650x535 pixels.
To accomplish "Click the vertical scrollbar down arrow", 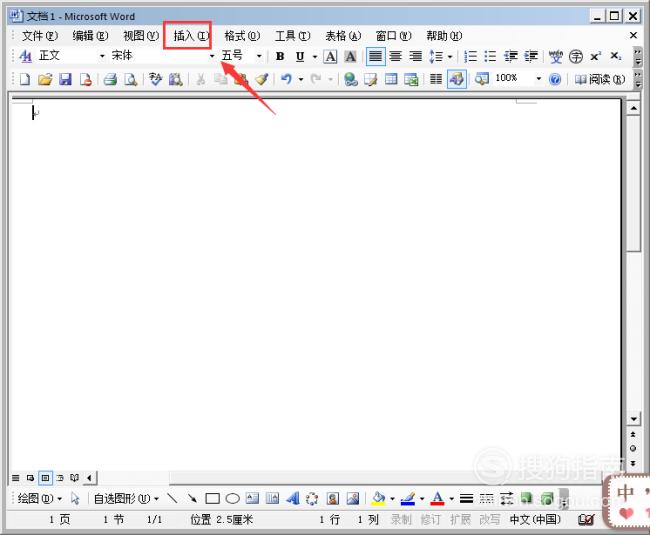I will point(633,419).
